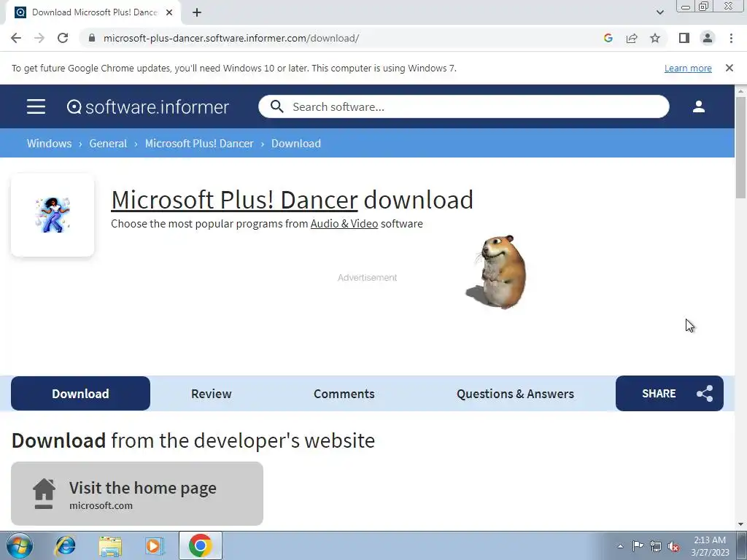The height and width of the screenshot is (560, 747).
Task: Open Windows Media Player from taskbar
Action: (155, 545)
